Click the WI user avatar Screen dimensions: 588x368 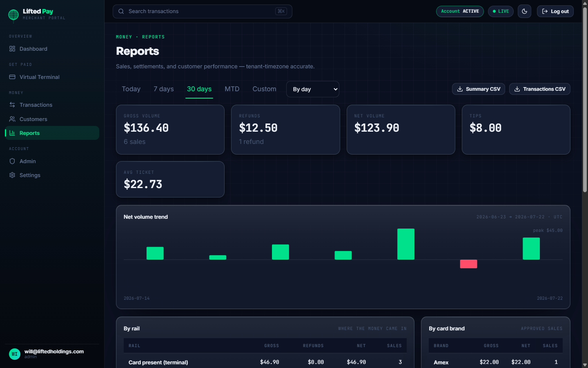pos(15,354)
